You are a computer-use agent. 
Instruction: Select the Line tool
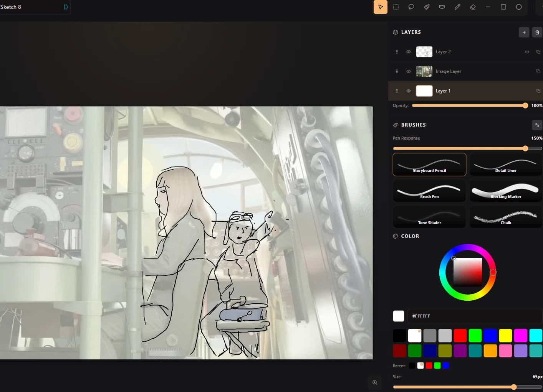click(488, 7)
